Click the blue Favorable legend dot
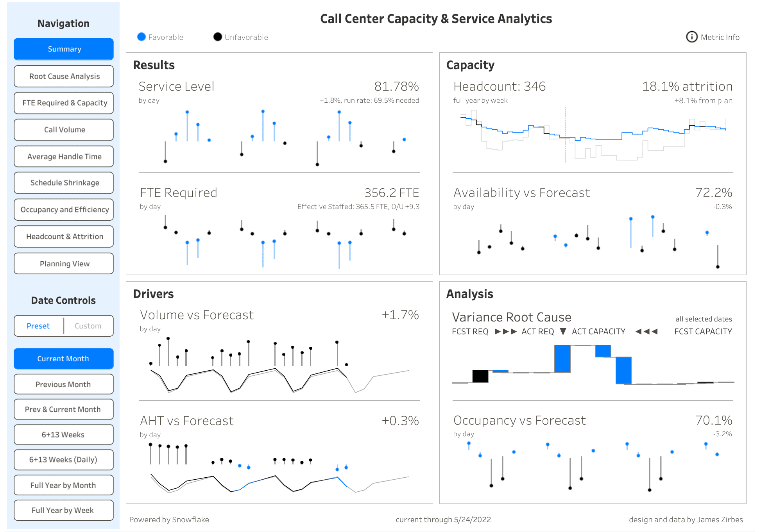The image size is (770, 532). pyautogui.click(x=141, y=37)
